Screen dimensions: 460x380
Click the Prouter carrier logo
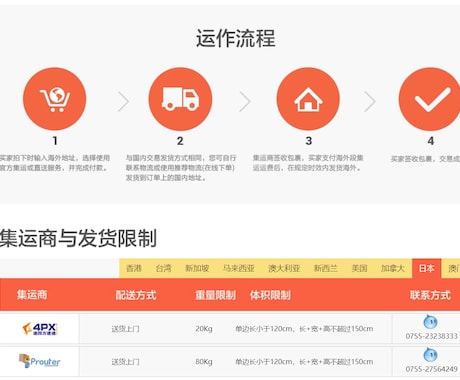(x=40, y=361)
